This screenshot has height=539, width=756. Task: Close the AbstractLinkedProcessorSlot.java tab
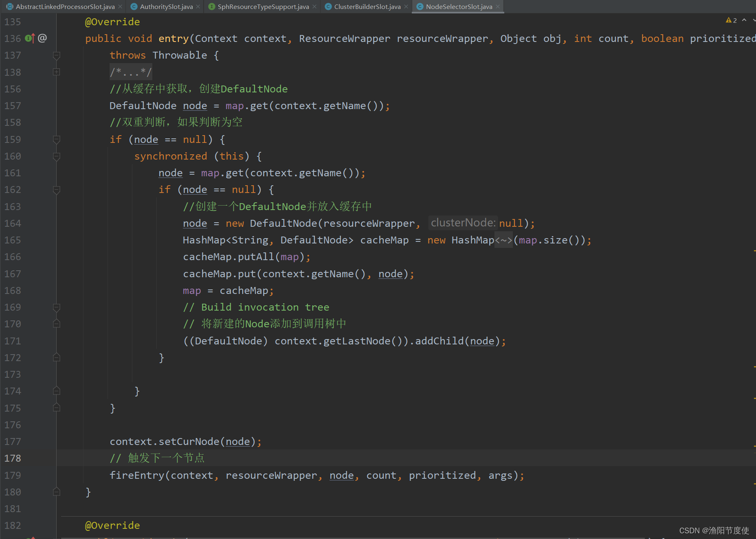[120, 7]
